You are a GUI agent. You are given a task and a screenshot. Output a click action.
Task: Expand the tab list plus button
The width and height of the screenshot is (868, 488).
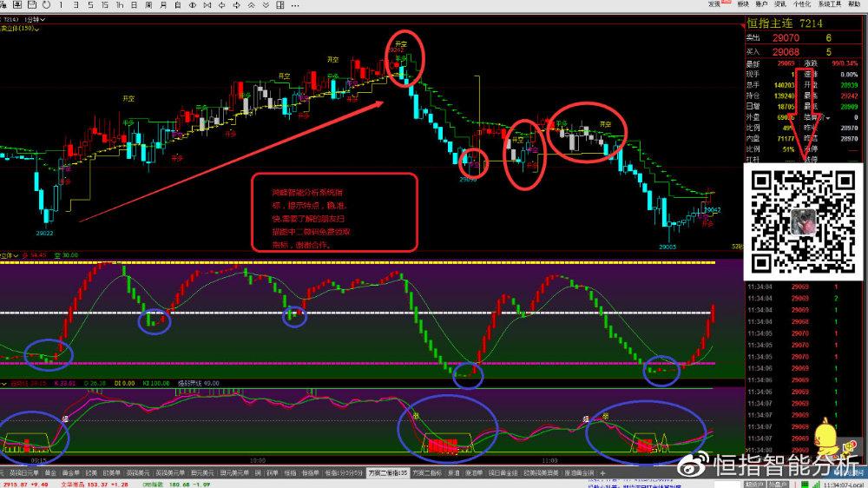pyautogui.click(x=602, y=473)
